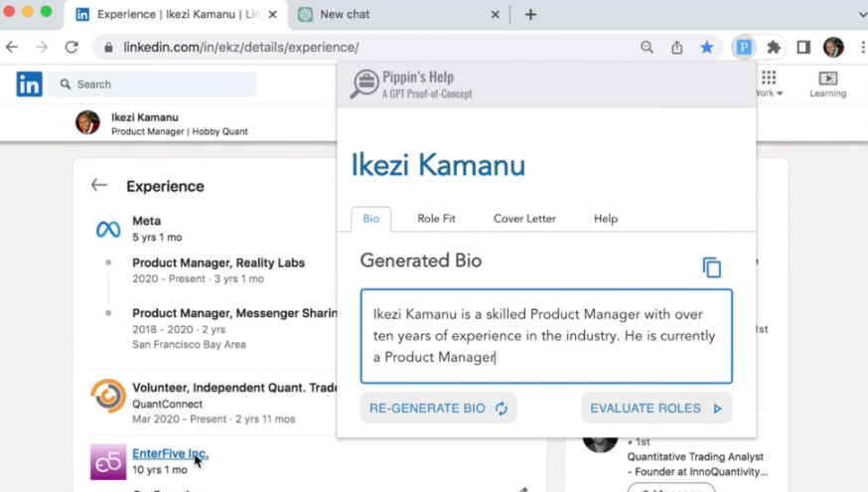The height and width of the screenshot is (492, 868).
Task: Bookmark this page with the star icon
Action: (x=706, y=47)
